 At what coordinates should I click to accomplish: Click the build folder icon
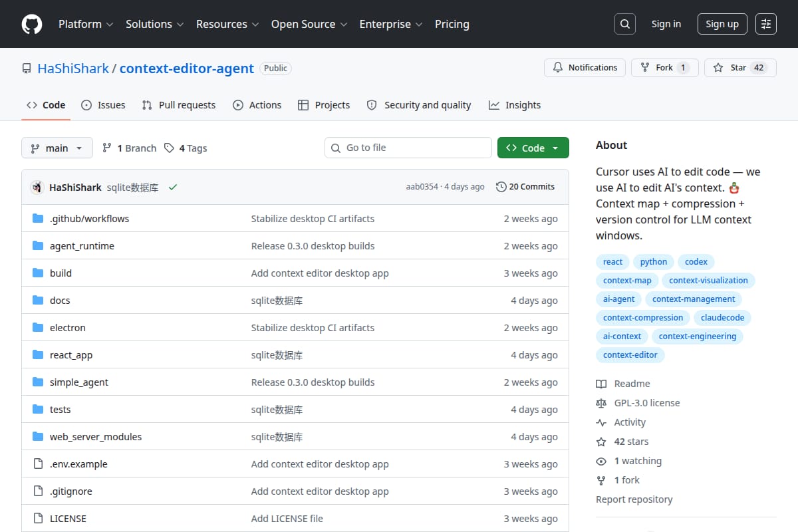tap(38, 273)
